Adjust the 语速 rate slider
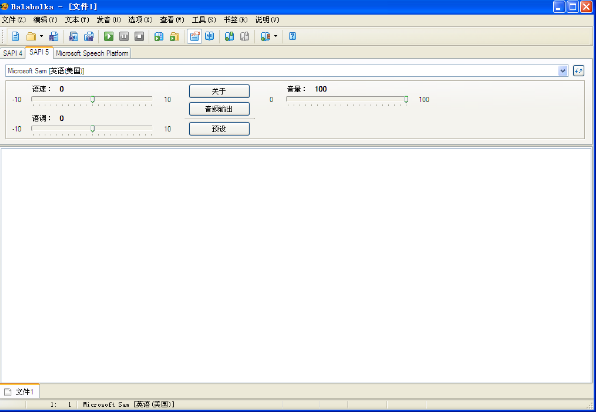601x417 pixels. point(92,100)
